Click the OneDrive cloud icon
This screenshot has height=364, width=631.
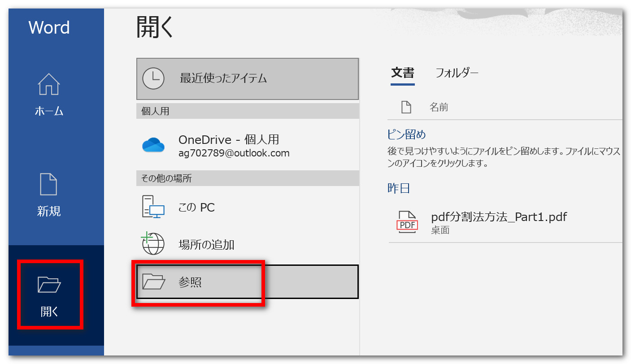pos(153,145)
